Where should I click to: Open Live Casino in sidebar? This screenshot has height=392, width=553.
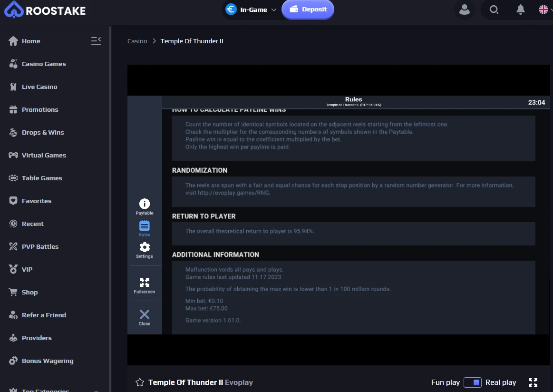pos(39,87)
